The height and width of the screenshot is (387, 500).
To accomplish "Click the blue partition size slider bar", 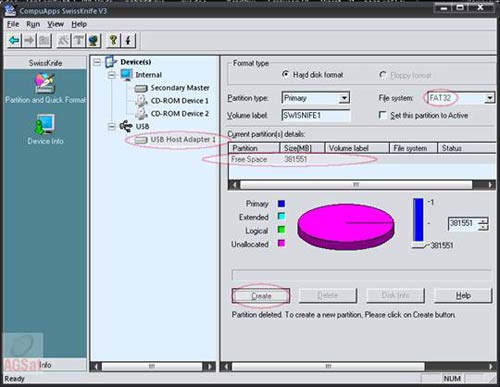I will click(x=418, y=220).
